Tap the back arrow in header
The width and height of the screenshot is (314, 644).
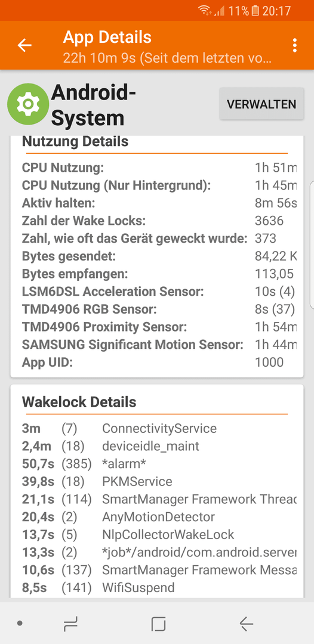point(24,45)
